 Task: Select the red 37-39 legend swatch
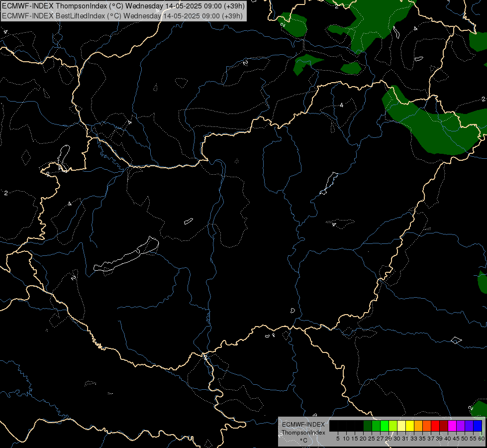[x=435, y=426]
